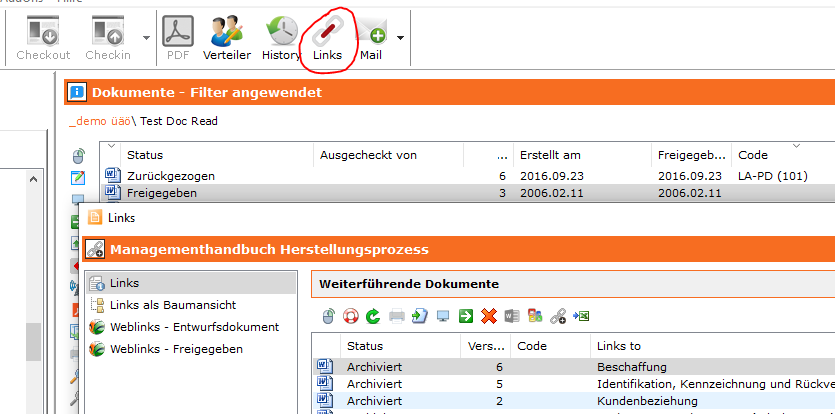Select the 'Zurückgezogen' document row

(468, 176)
